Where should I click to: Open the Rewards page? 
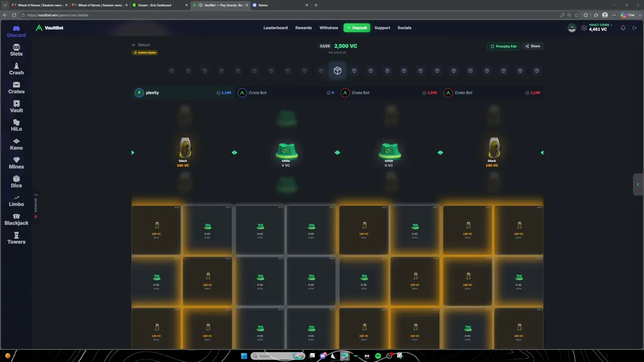[x=303, y=28]
